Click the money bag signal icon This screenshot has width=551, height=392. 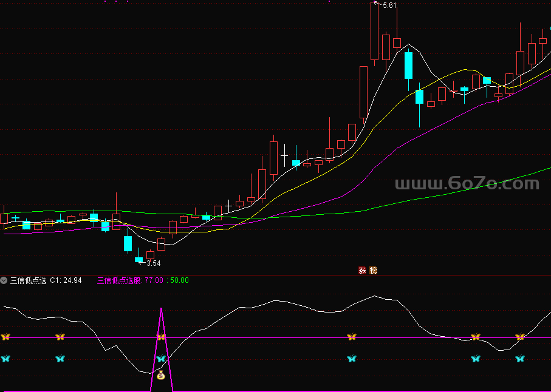click(x=161, y=376)
